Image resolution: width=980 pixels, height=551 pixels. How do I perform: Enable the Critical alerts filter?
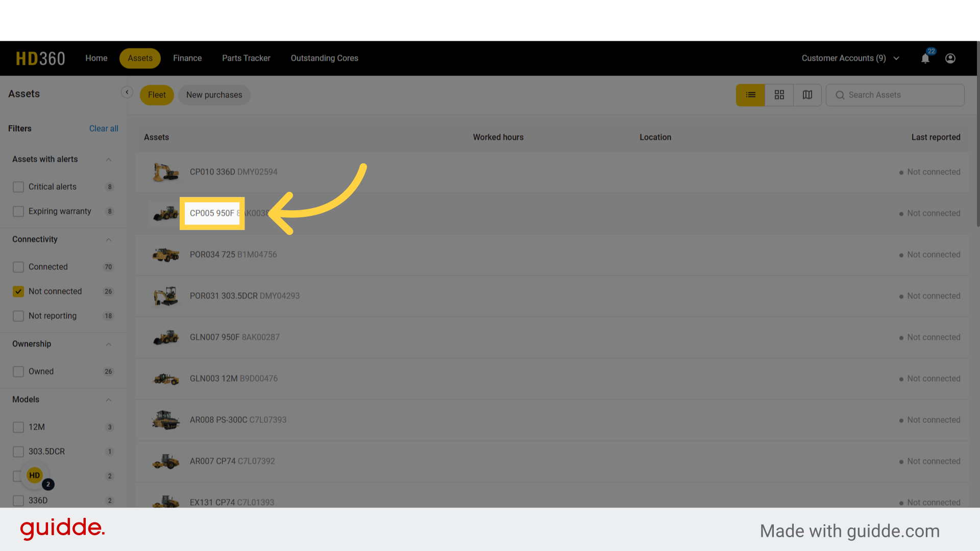[18, 187]
